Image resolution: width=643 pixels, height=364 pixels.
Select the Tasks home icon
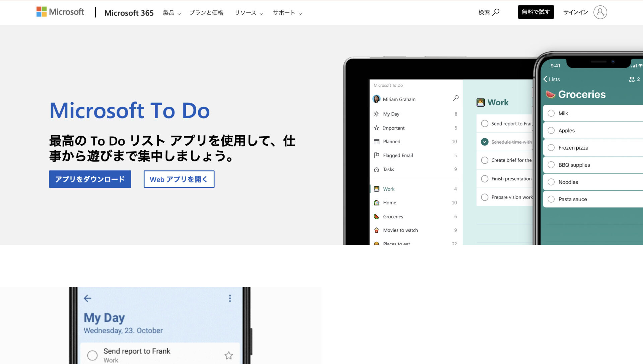point(377,169)
